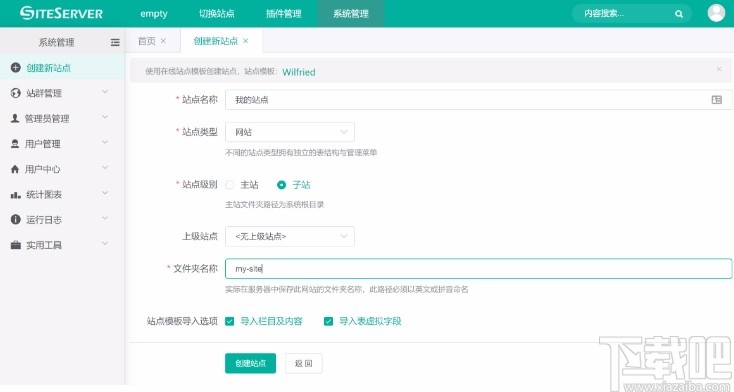Screen dimensions: 734x392
Task: Click the search magnifier icon
Action: point(679,14)
